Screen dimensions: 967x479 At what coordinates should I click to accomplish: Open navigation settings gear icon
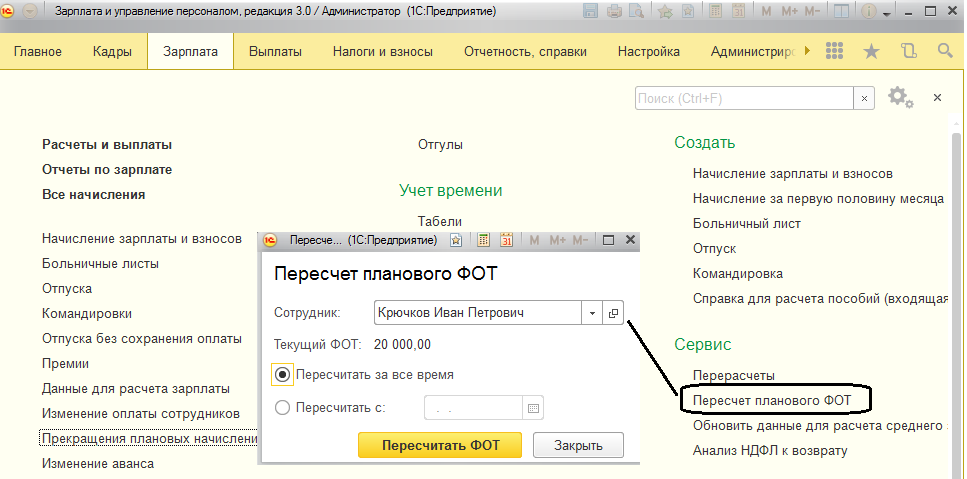(x=900, y=97)
